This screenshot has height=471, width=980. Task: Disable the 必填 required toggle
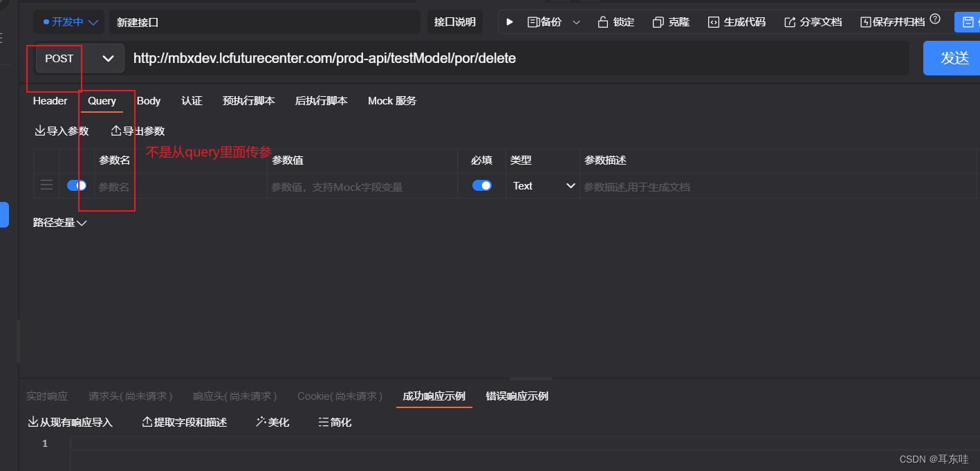pyautogui.click(x=482, y=185)
